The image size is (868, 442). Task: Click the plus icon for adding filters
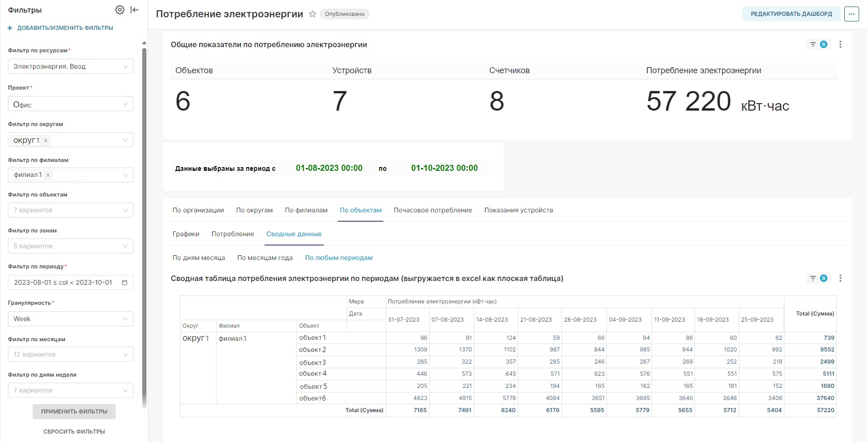tap(10, 28)
